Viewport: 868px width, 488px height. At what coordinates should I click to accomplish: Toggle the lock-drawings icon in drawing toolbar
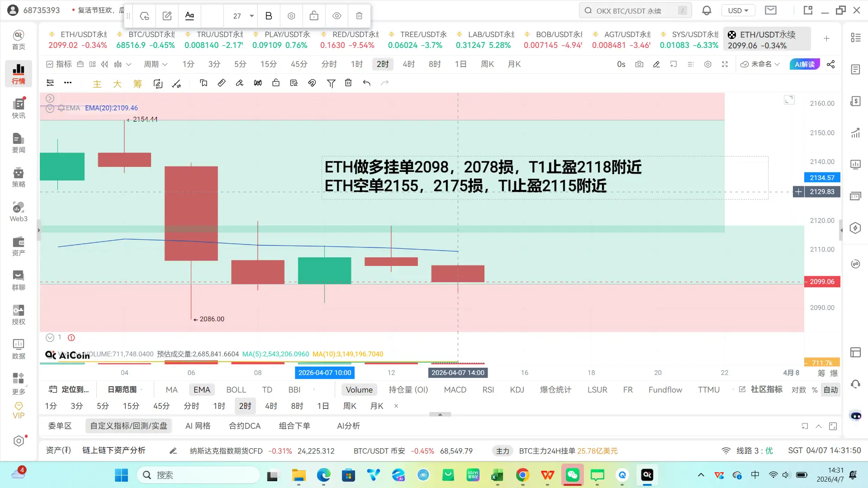click(276, 83)
